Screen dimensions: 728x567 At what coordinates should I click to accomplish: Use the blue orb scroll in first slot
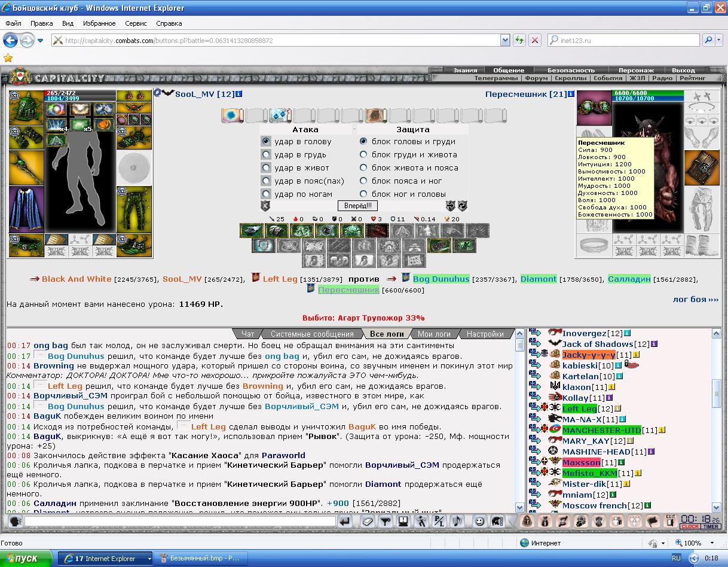click(232, 115)
